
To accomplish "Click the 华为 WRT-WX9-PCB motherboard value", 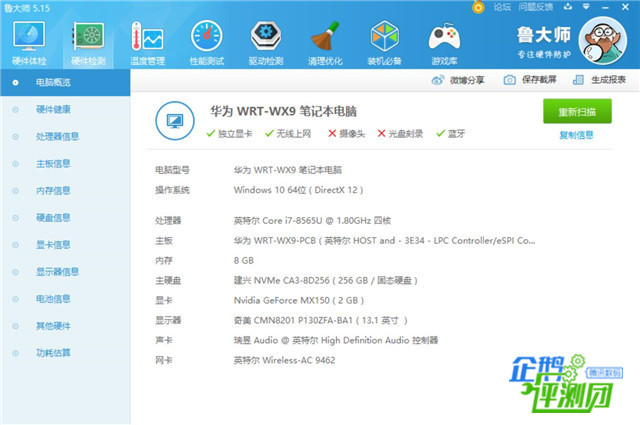I will coord(384,240).
